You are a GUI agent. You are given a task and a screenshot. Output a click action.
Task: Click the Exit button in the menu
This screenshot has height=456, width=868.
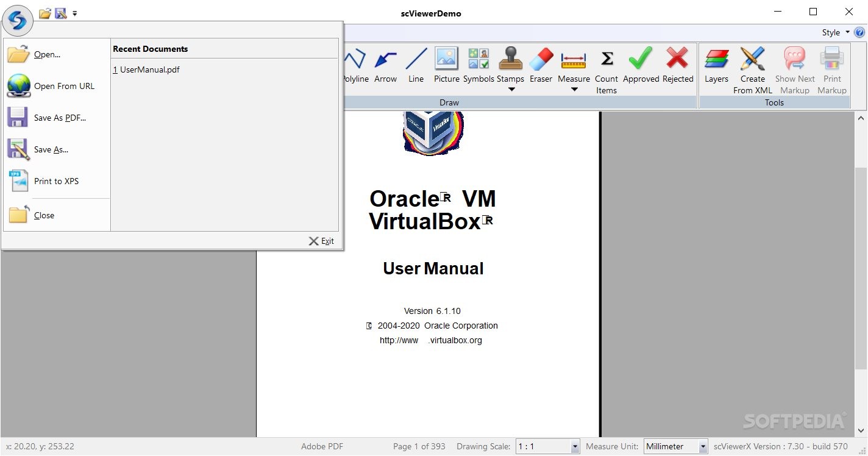[321, 241]
